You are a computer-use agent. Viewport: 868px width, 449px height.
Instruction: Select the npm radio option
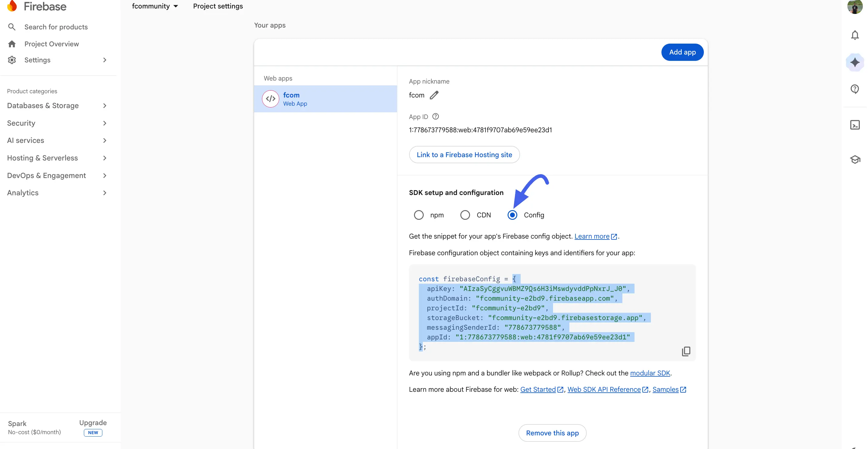tap(419, 215)
